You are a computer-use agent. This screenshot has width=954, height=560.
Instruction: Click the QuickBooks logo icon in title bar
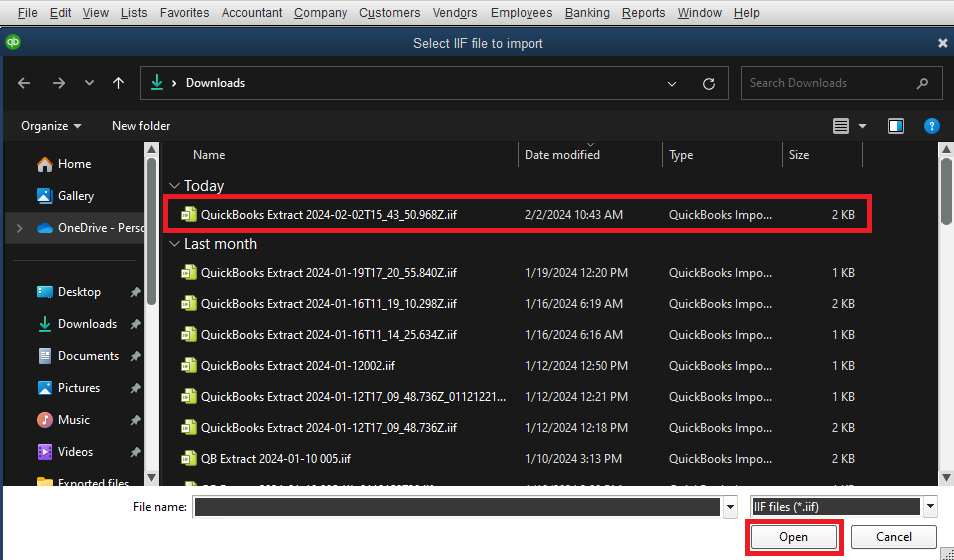pos(13,43)
